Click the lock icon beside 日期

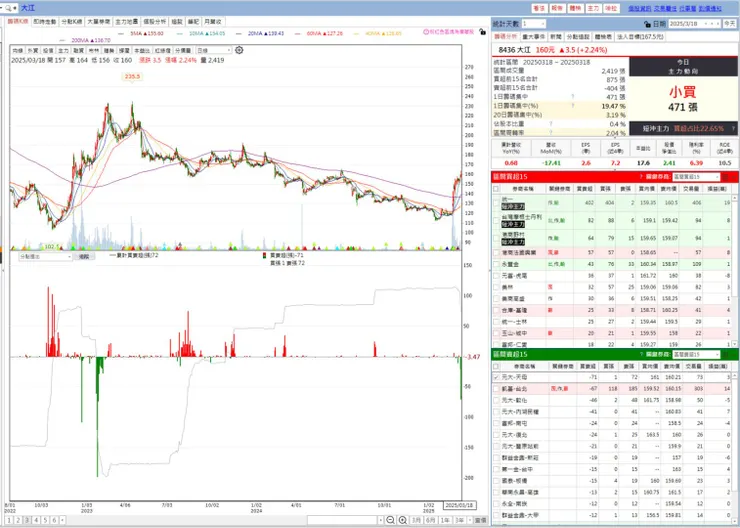(648, 24)
